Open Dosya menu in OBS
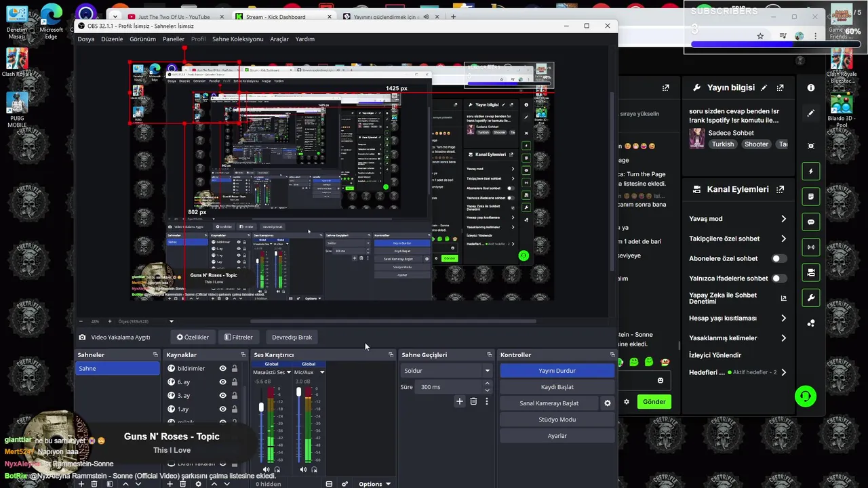The height and width of the screenshot is (488, 868). pos(86,39)
